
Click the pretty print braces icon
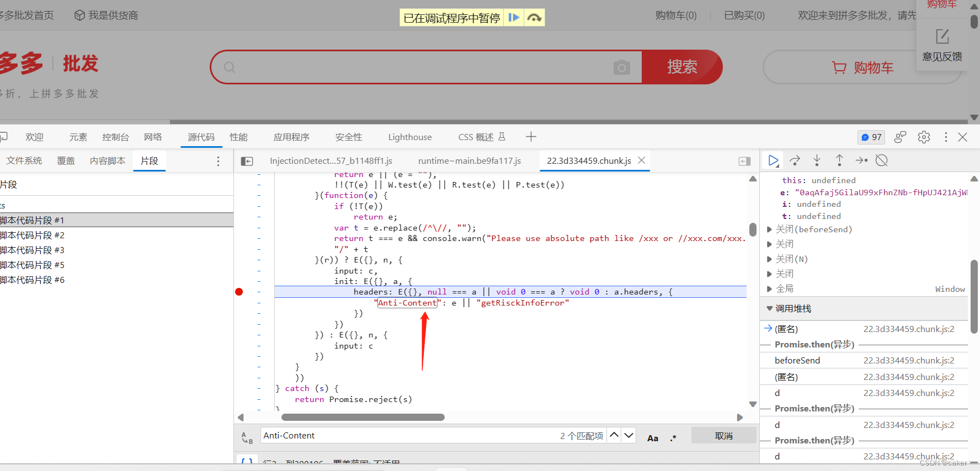click(x=247, y=462)
